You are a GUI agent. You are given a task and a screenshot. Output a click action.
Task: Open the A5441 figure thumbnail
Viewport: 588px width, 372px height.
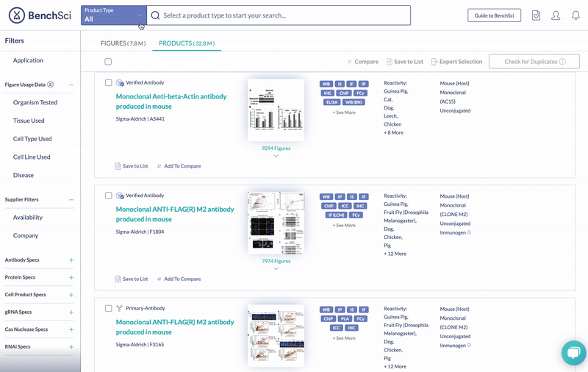click(276, 110)
